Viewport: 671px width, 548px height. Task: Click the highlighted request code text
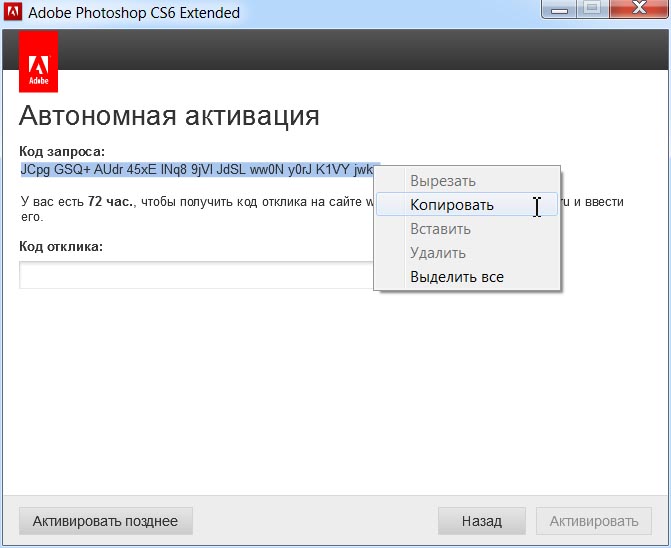click(197, 169)
